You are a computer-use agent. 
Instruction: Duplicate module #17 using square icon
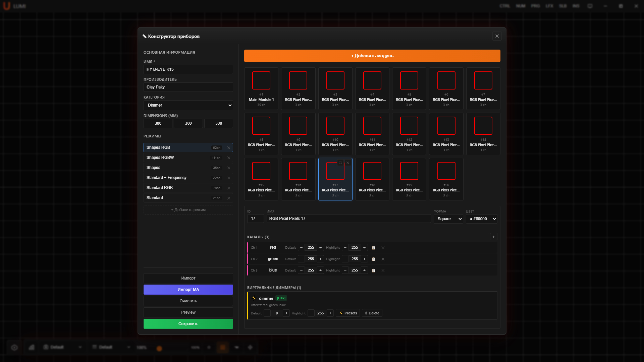point(340,163)
